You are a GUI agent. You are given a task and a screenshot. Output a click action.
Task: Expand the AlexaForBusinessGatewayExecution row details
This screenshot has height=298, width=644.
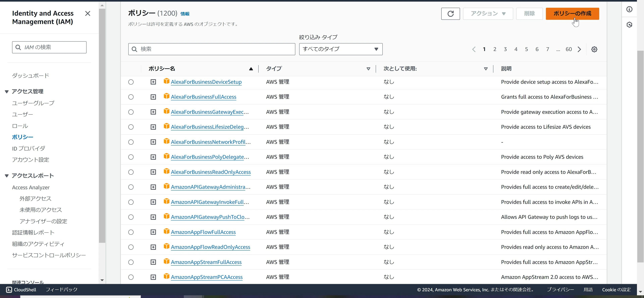tap(153, 112)
